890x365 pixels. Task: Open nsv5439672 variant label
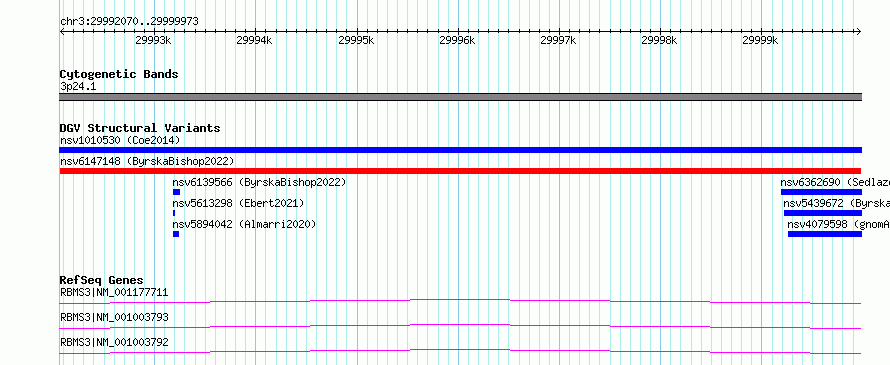837,203
